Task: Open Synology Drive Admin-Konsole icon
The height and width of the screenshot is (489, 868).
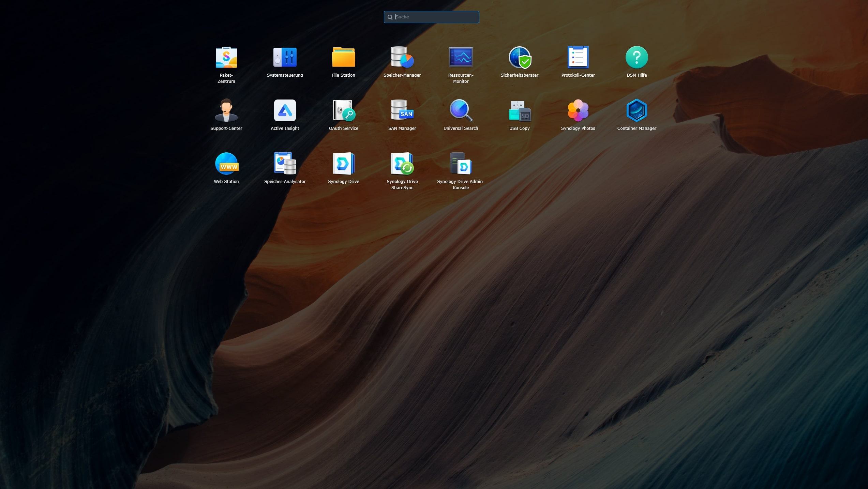Action: point(461,164)
